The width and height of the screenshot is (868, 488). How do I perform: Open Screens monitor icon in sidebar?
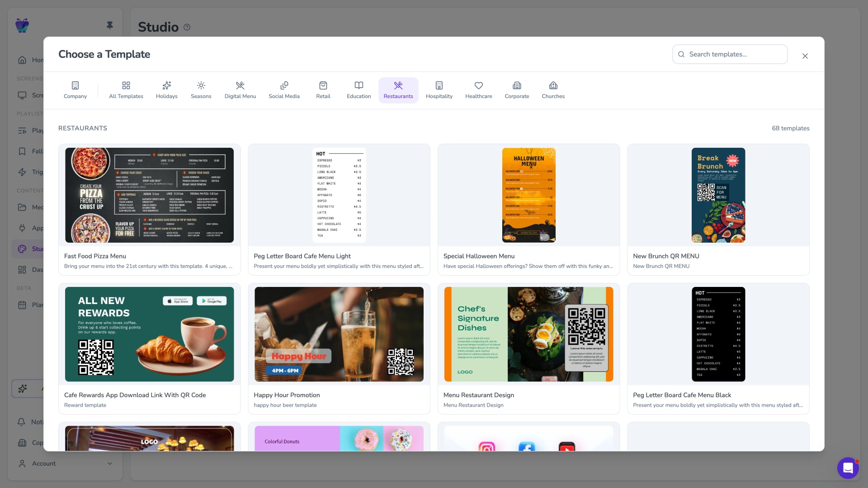[x=22, y=95]
